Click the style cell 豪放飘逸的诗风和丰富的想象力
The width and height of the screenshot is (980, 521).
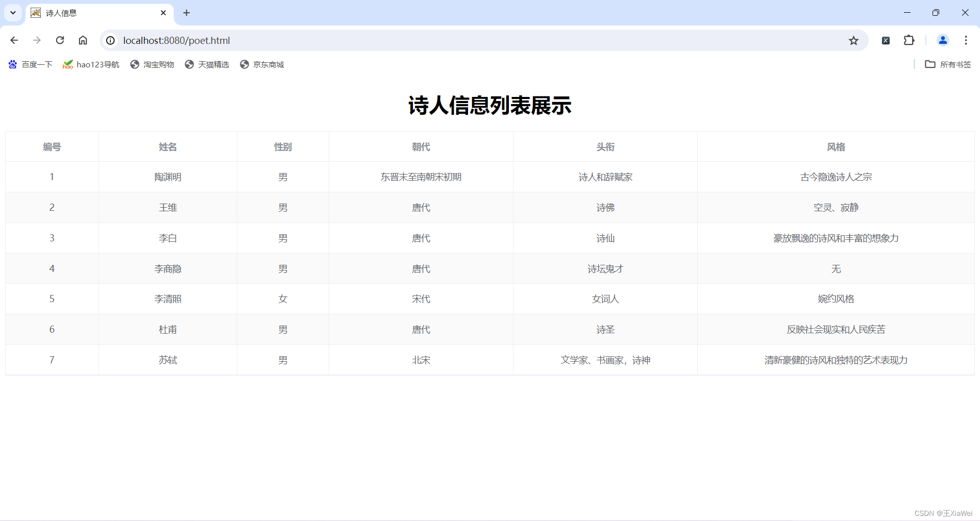tap(836, 238)
